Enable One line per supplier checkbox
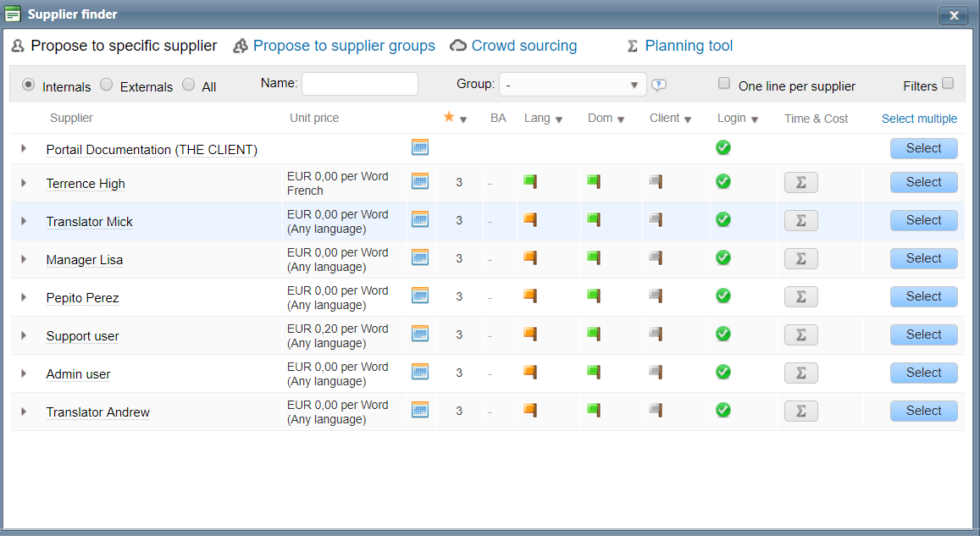This screenshot has width=980, height=536. pyautogui.click(x=724, y=84)
